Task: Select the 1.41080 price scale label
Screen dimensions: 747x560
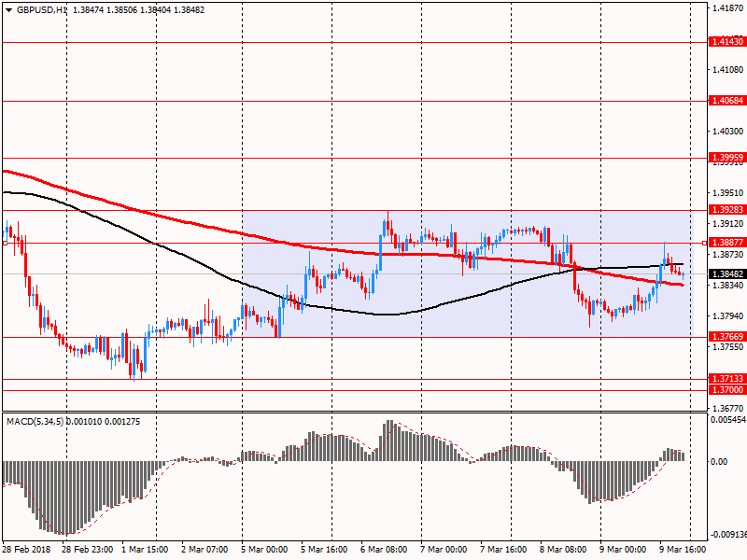Action: pos(728,70)
